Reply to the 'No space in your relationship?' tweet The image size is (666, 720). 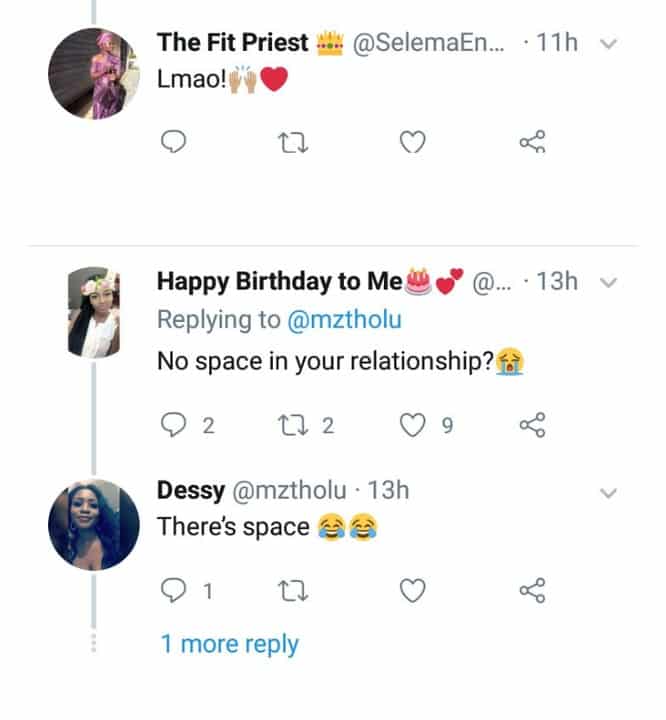174,426
